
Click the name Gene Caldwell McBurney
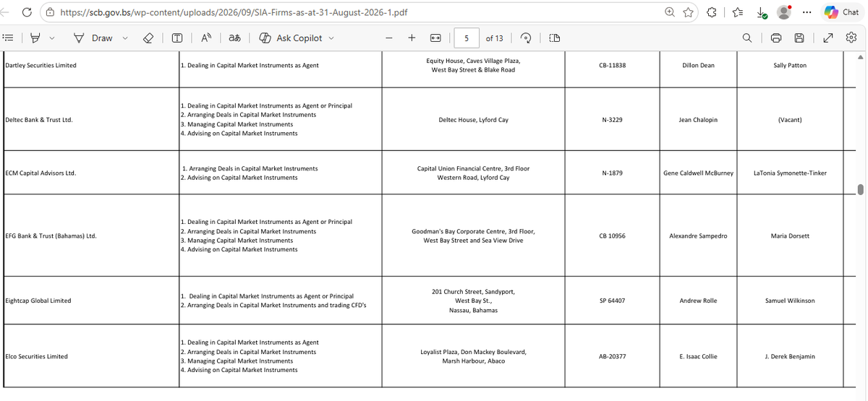pyautogui.click(x=698, y=173)
